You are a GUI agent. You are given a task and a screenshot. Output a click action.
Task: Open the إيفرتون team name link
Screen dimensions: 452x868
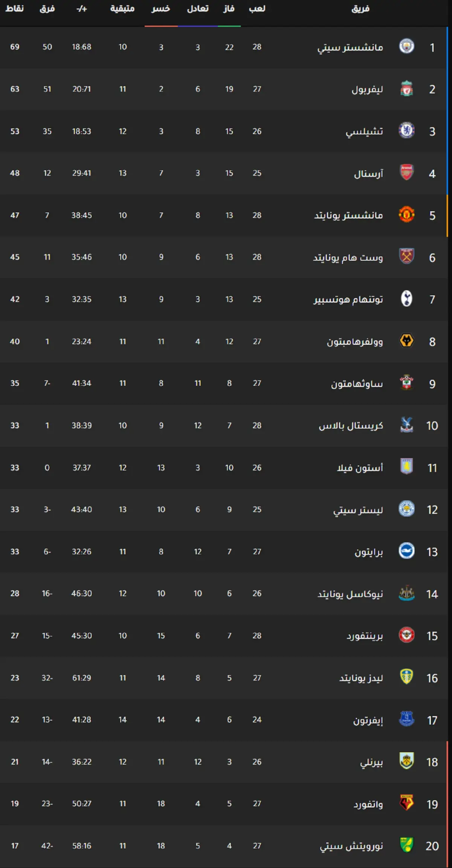coord(368,720)
